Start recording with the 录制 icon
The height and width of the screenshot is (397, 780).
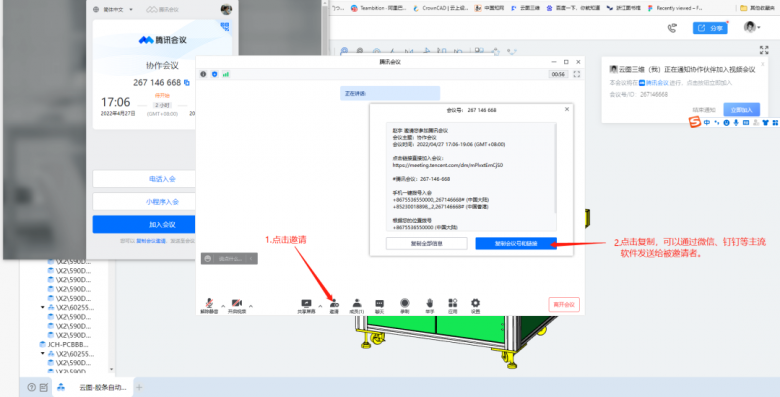[405, 305]
